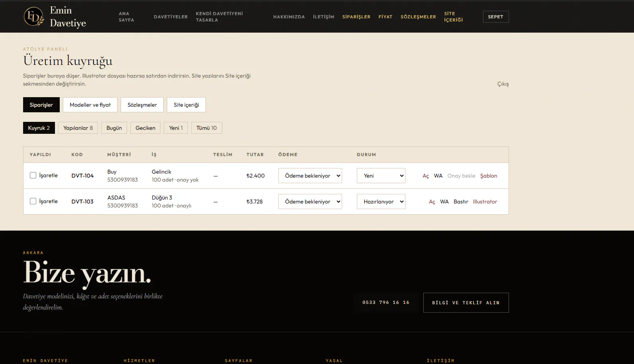Select order code DVT-103
This screenshot has height=364, width=634.
click(x=82, y=202)
